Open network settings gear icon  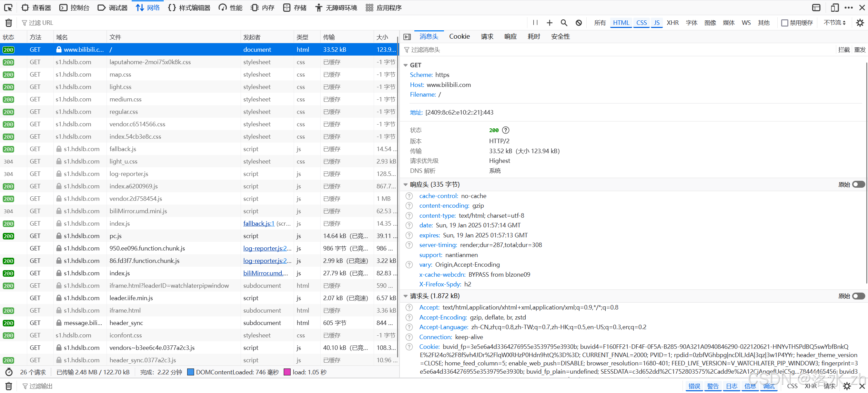click(x=860, y=23)
